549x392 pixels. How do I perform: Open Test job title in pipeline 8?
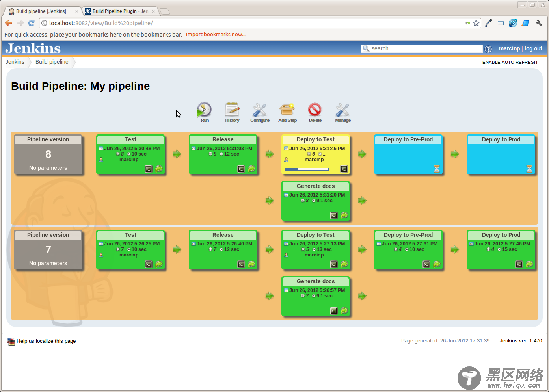click(x=130, y=139)
